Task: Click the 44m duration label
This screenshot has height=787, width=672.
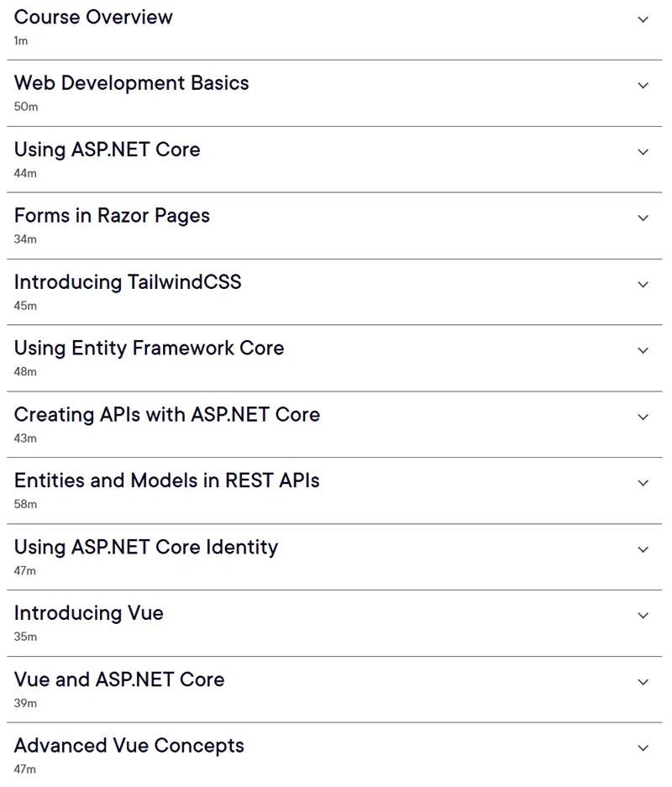Action: click(25, 173)
